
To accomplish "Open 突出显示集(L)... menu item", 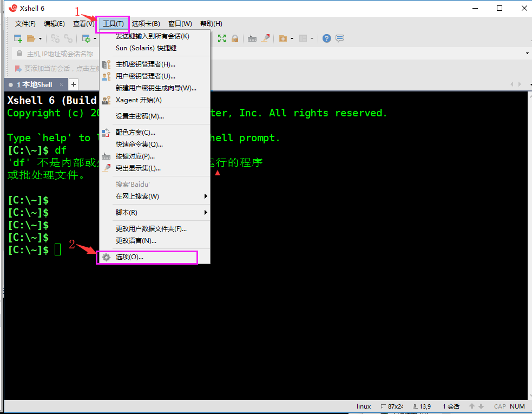I will coord(155,168).
